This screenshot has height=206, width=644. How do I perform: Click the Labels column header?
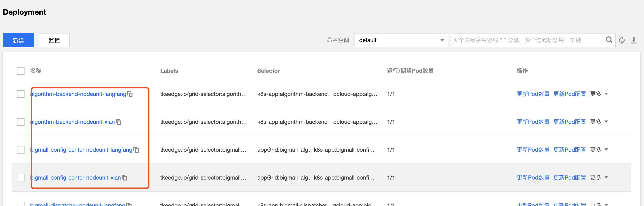[x=169, y=71]
